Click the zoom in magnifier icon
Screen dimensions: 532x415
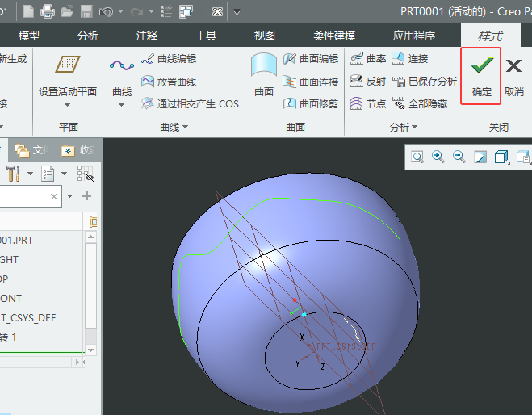pos(438,157)
